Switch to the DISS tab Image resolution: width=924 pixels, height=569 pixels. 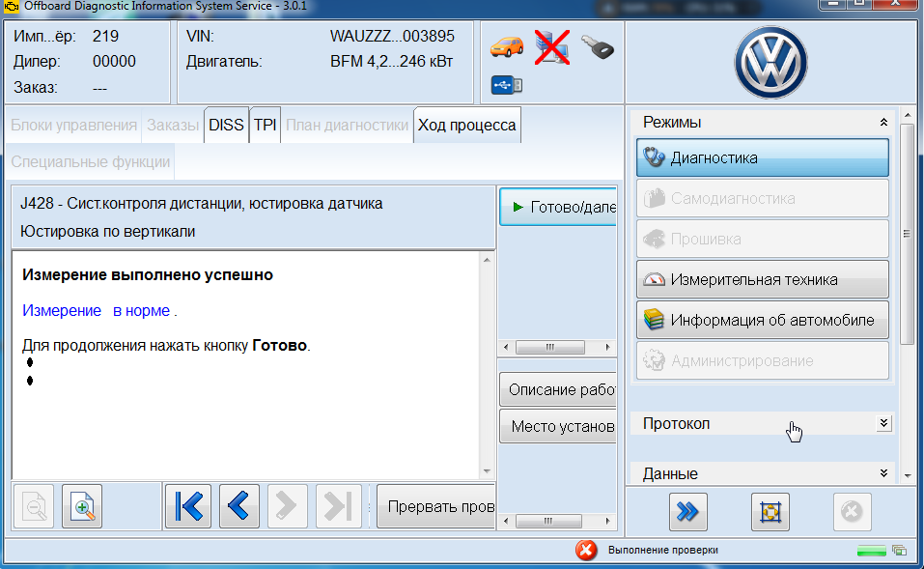pos(226,126)
